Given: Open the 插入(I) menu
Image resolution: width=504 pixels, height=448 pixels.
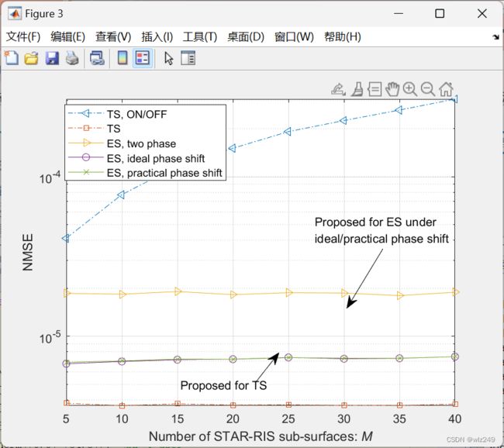Looking at the screenshot, I should (157, 36).
